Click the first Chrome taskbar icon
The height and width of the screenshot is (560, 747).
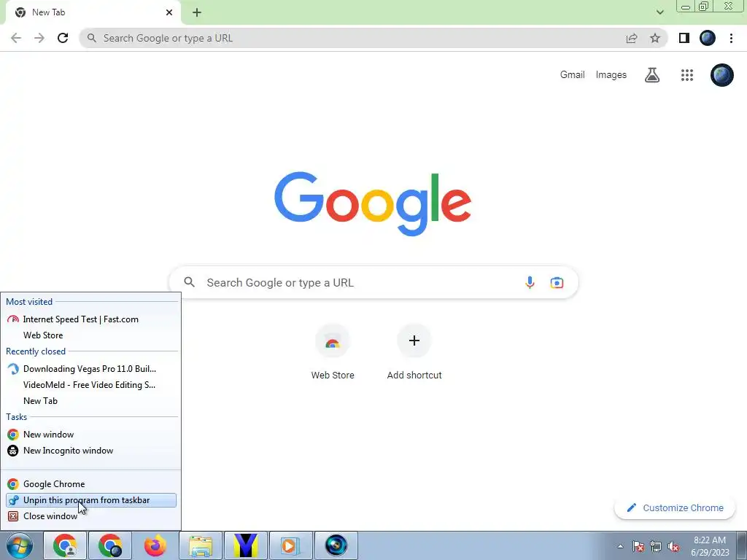click(x=65, y=545)
